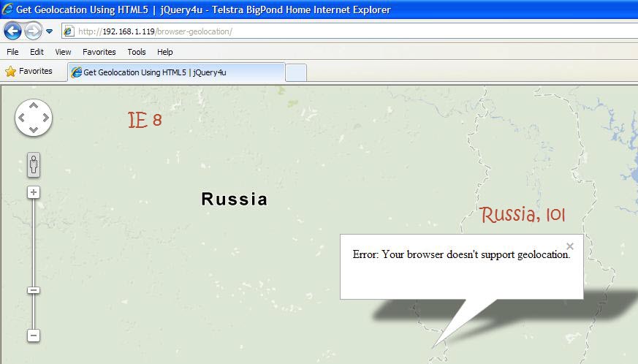Click the browser Forward button

pos(33,31)
